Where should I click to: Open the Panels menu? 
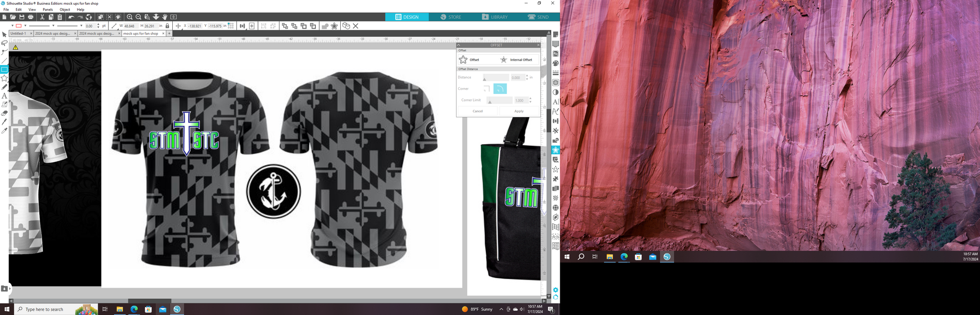(x=48, y=10)
